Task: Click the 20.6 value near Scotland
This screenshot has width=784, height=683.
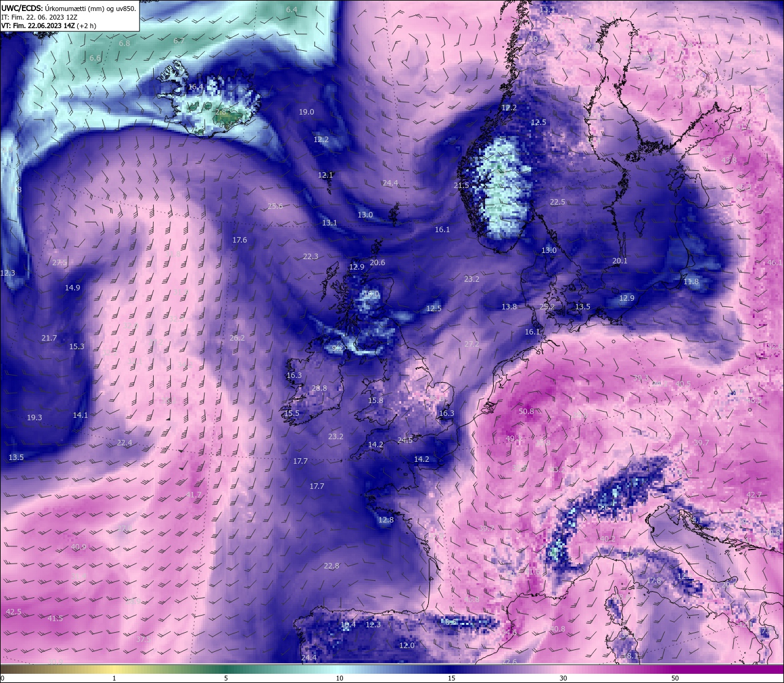Action: pos(377,263)
